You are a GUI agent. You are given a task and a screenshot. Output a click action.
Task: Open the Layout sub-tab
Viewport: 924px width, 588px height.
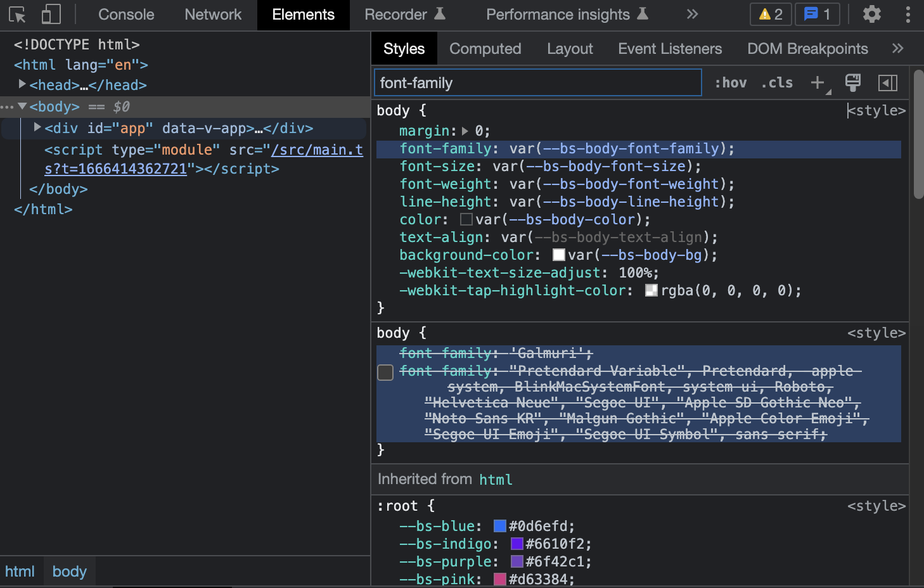(570, 49)
